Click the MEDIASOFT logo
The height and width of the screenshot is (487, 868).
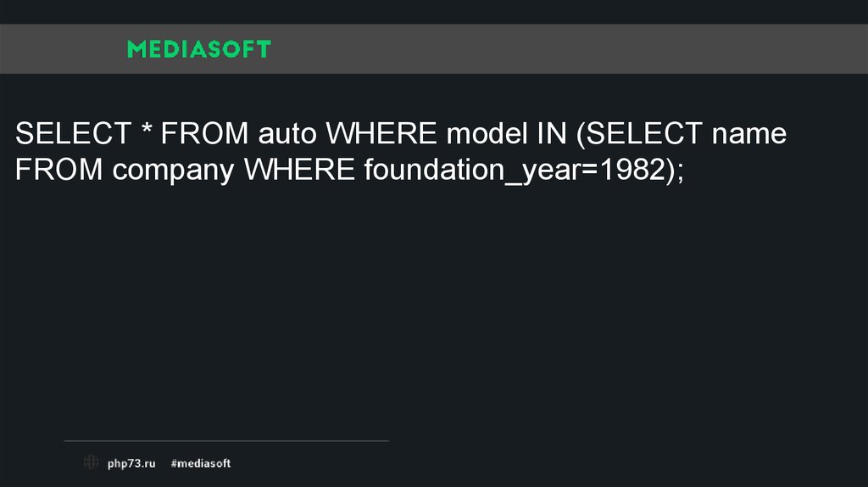198,49
